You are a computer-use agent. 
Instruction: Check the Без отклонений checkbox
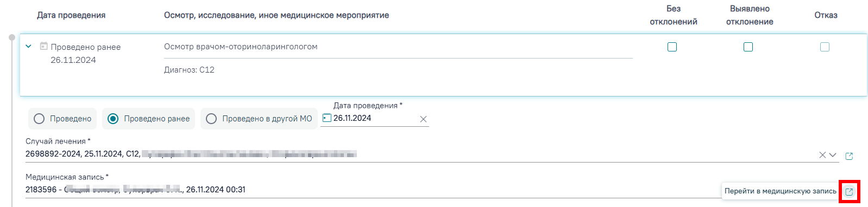tap(672, 47)
